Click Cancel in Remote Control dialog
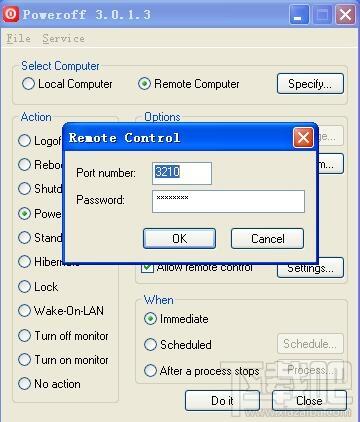The image size is (360, 422). [267, 238]
